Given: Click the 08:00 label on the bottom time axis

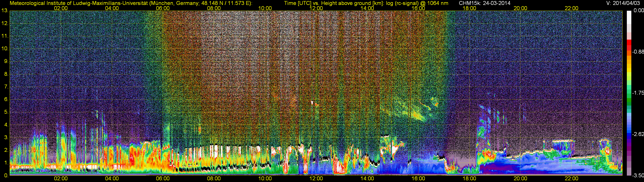Looking at the screenshot, I should click(214, 179).
